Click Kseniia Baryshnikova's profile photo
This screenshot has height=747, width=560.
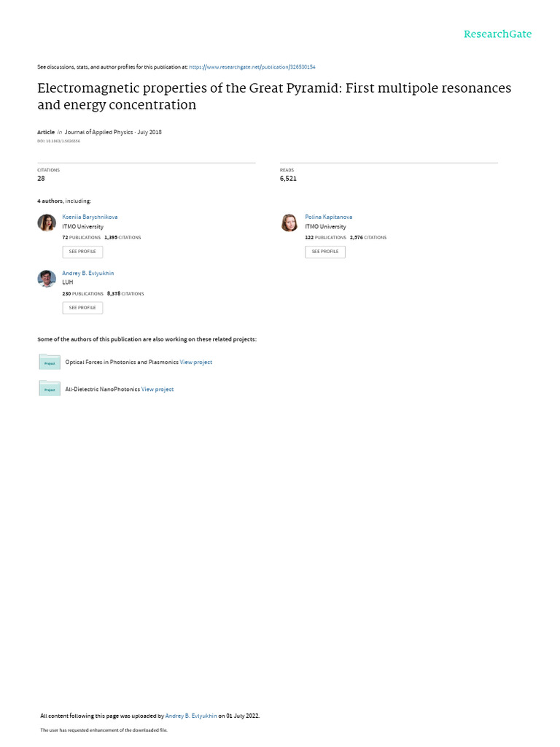coord(47,223)
